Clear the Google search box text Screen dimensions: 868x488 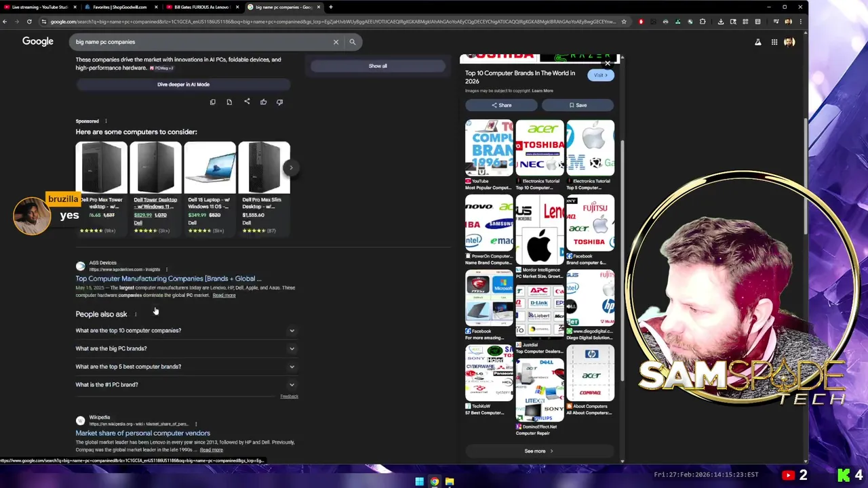(336, 42)
